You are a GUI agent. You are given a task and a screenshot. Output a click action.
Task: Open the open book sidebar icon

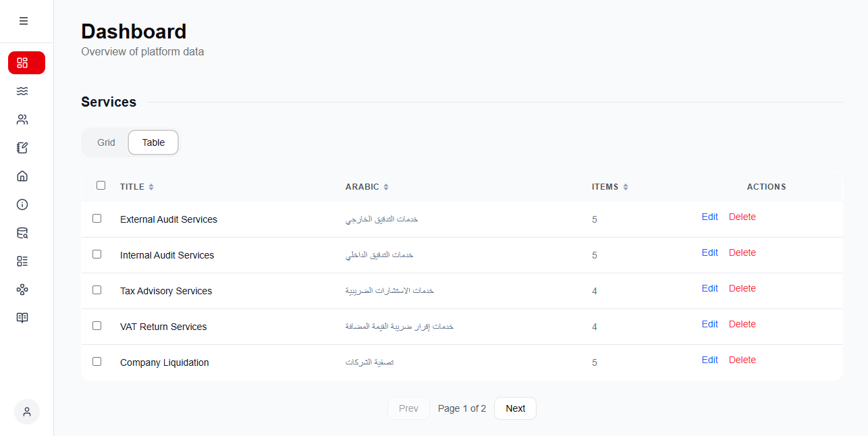tap(22, 318)
